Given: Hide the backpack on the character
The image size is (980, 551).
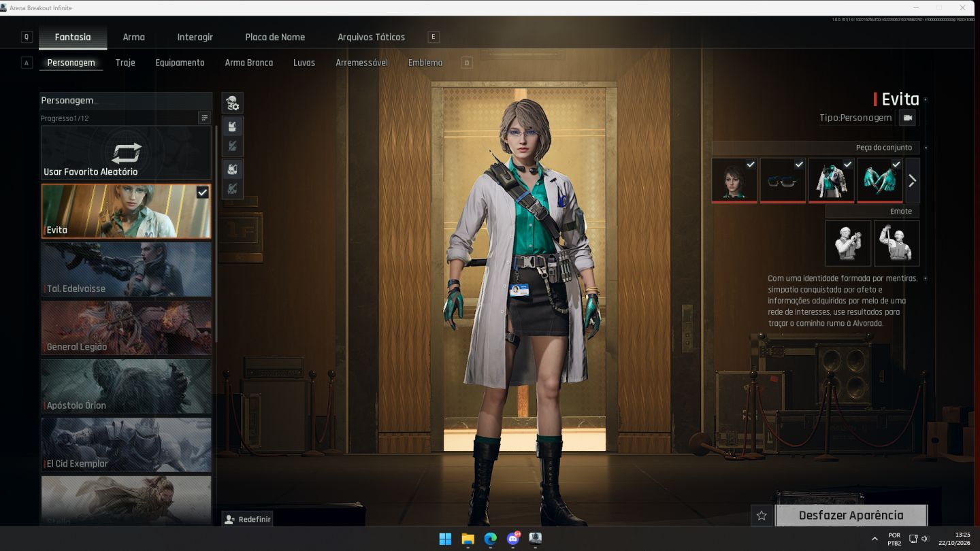Looking at the screenshot, I should click(232, 189).
